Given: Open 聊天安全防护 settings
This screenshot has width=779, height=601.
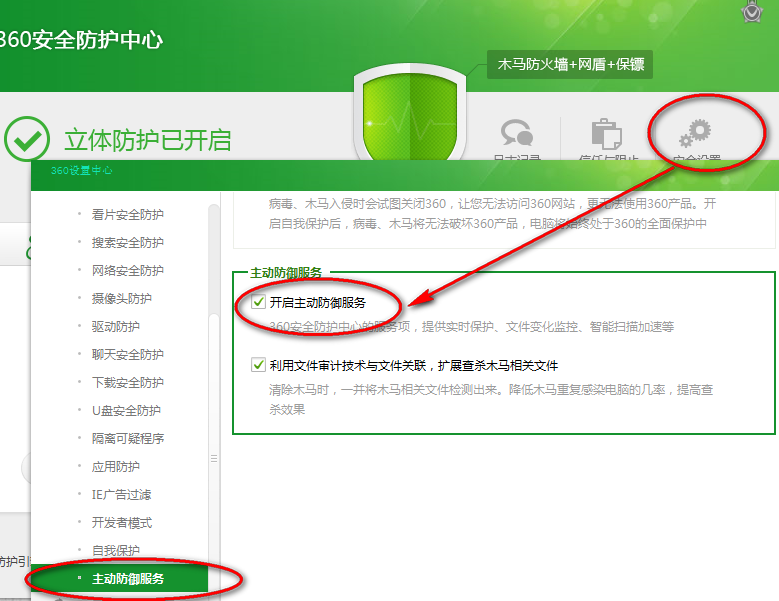Looking at the screenshot, I should [x=127, y=354].
